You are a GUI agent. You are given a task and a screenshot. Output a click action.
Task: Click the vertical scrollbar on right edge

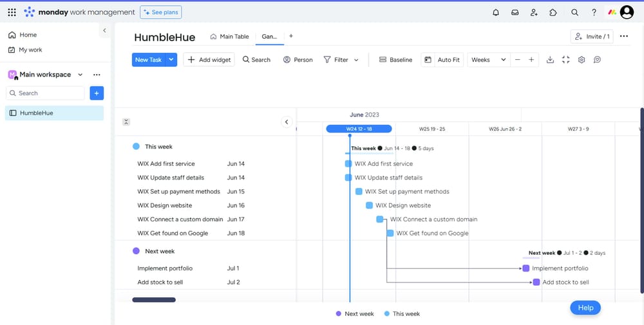(642, 200)
